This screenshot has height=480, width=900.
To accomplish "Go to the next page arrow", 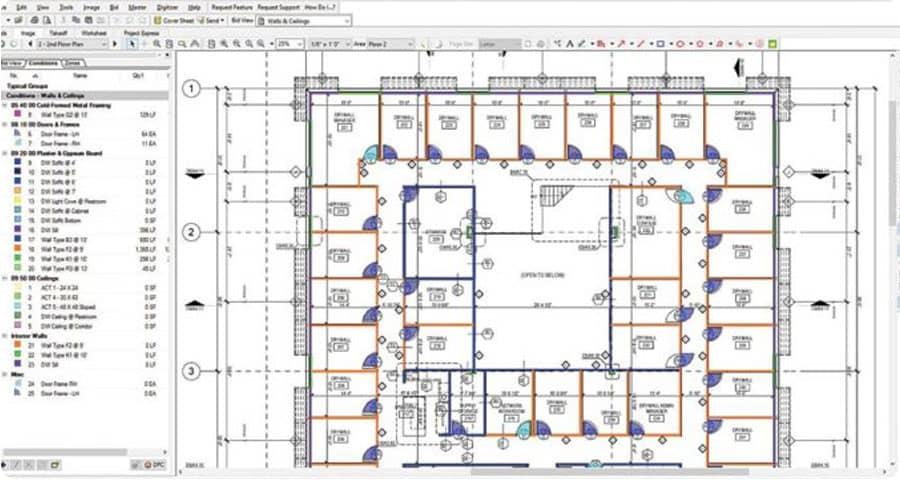I will click(x=115, y=44).
